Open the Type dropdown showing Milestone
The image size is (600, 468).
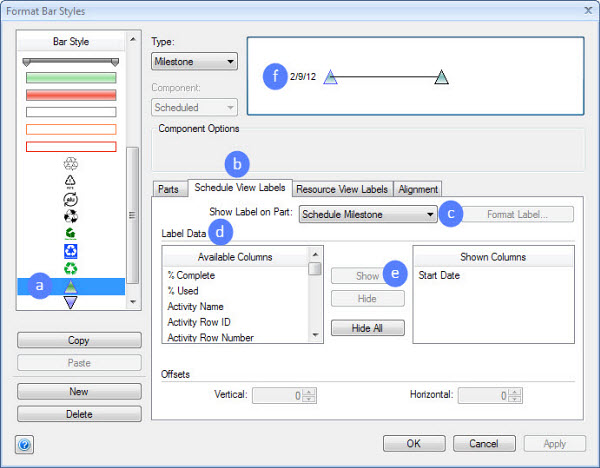click(x=194, y=62)
